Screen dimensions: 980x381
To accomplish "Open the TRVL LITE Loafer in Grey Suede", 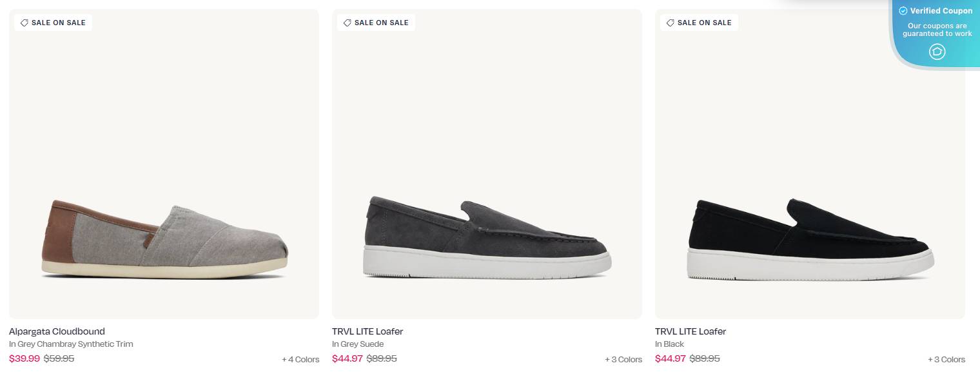I will [367, 331].
